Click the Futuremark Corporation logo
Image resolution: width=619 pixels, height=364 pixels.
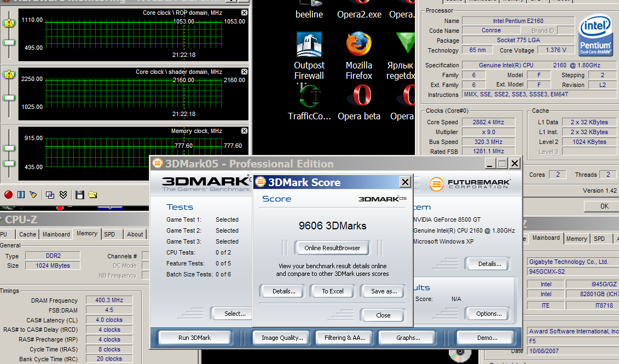(x=470, y=184)
